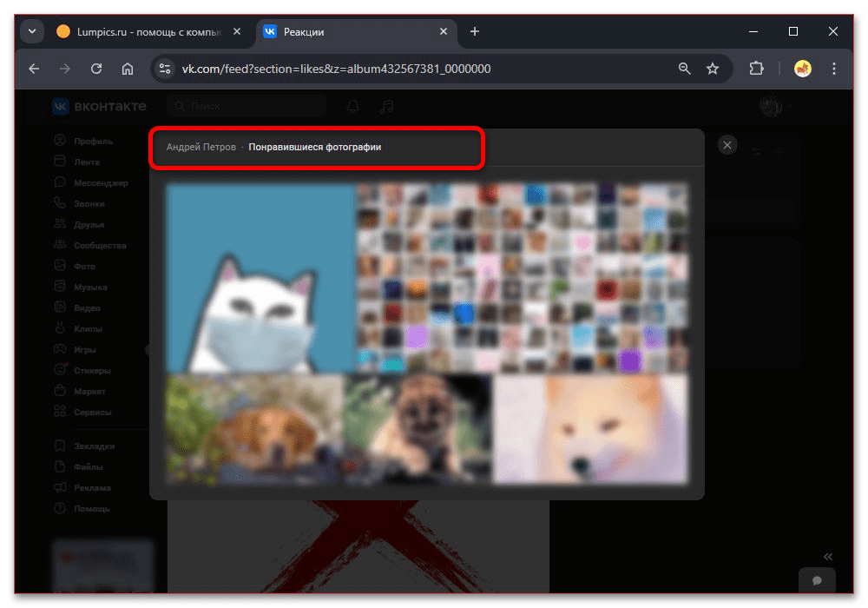Viewport: 868px width, 608px height.
Task: Bookmark this page with the star icon
Action: tap(713, 69)
